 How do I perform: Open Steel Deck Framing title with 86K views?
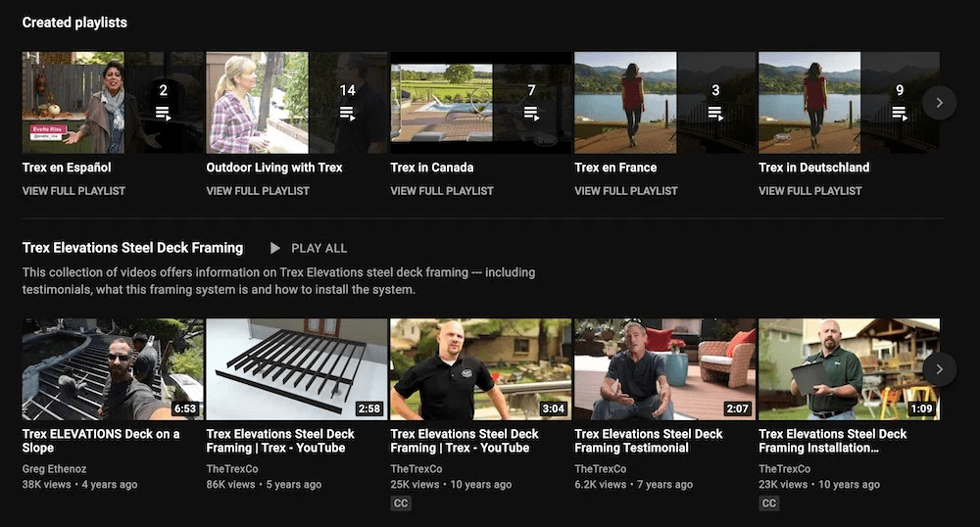pyautogui.click(x=280, y=441)
